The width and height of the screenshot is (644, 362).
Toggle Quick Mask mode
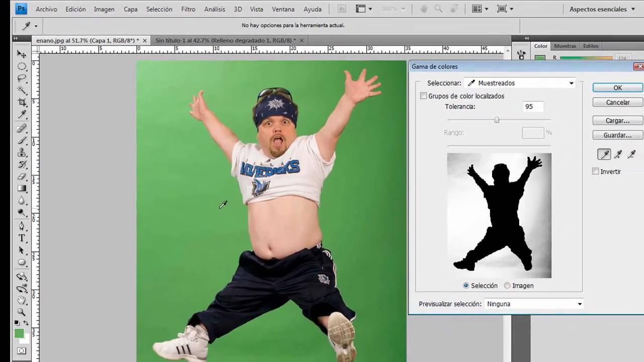pos(22,351)
